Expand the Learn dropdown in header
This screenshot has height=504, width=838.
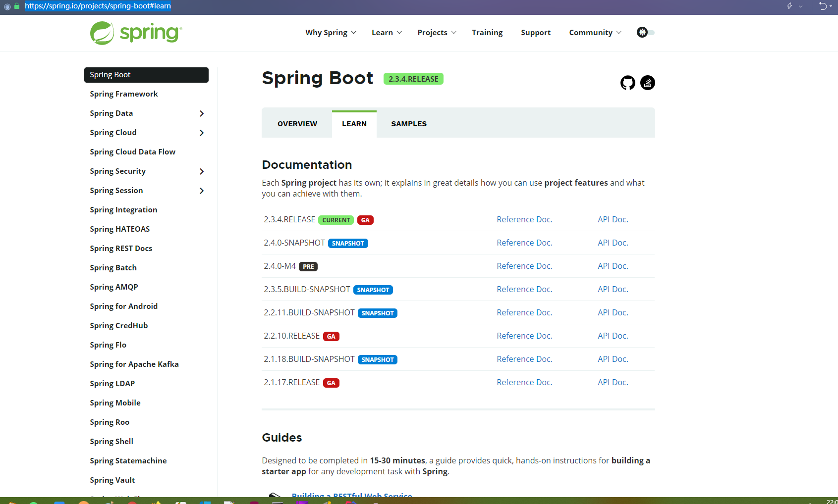tap(387, 32)
